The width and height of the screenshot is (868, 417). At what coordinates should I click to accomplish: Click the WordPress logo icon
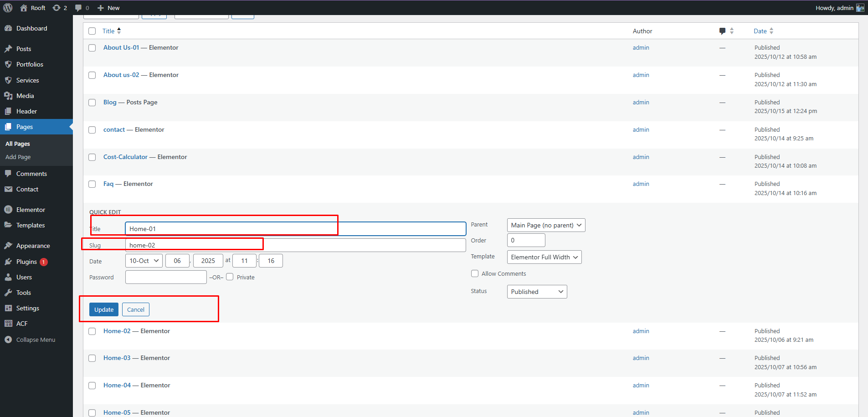click(8, 8)
